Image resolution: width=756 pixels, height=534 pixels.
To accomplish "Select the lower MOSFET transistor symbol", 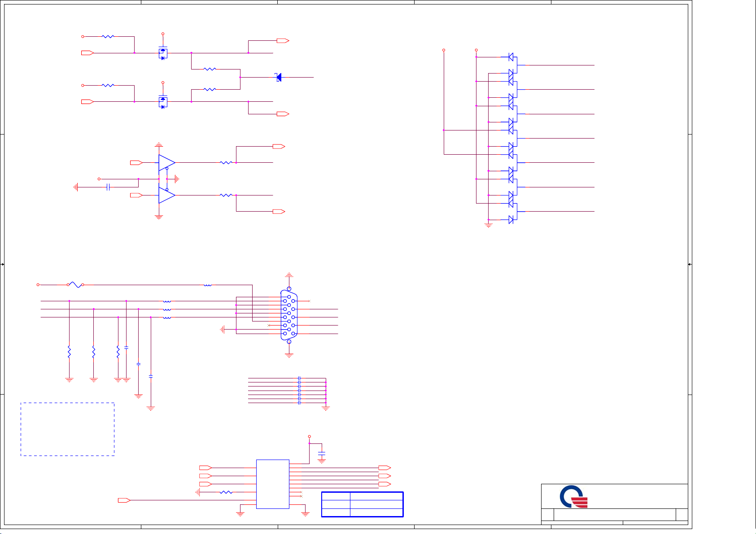I will (x=163, y=102).
